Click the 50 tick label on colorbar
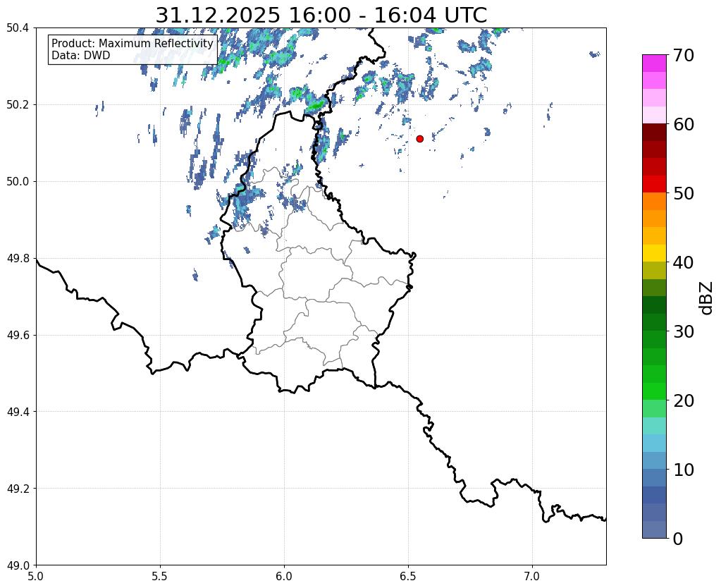 tap(684, 193)
